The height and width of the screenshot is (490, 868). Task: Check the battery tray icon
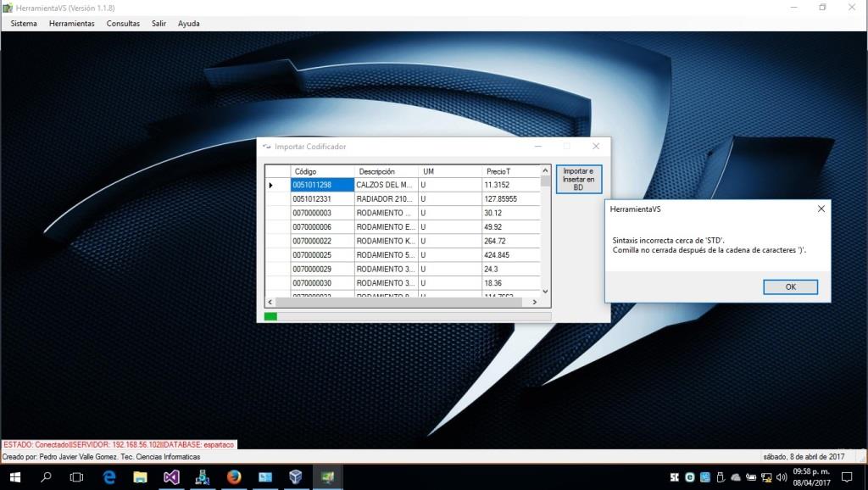pos(751,476)
